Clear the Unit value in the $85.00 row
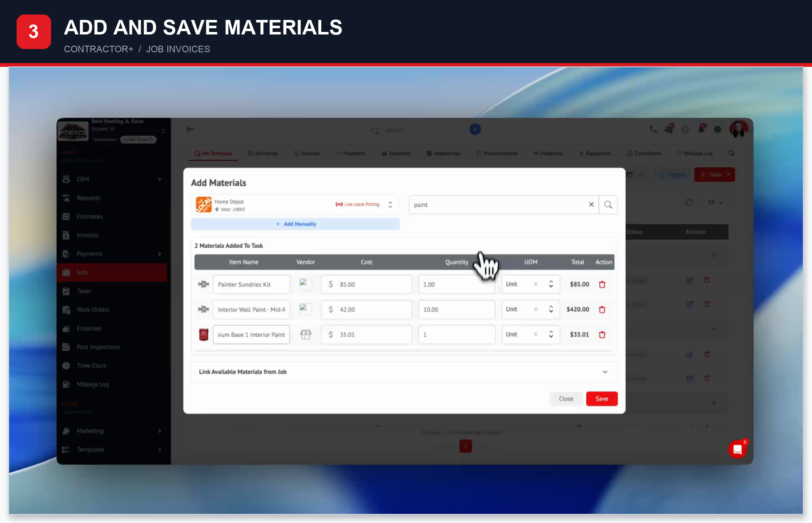This screenshot has width=812, height=523. coord(536,284)
